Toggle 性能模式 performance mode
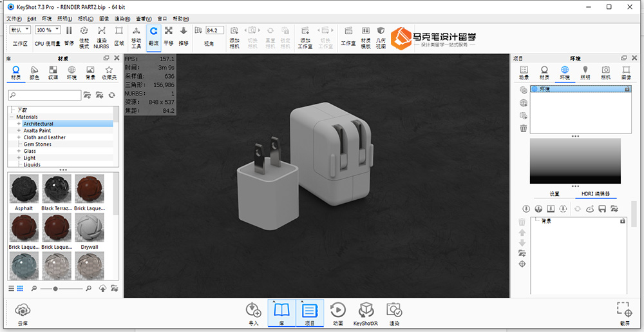Image resolution: width=644 pixels, height=332 pixels. (84, 36)
